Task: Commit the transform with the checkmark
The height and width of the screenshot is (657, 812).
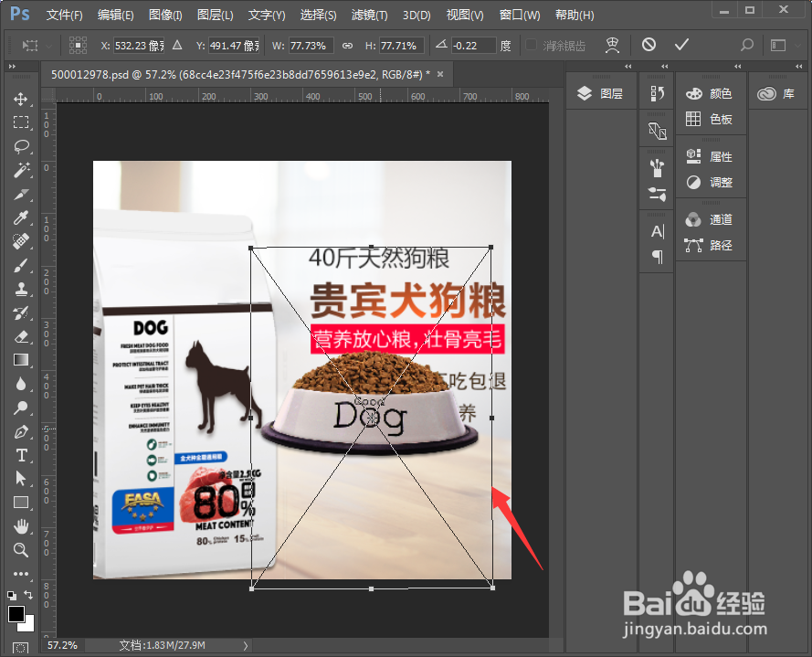Action: [x=681, y=45]
